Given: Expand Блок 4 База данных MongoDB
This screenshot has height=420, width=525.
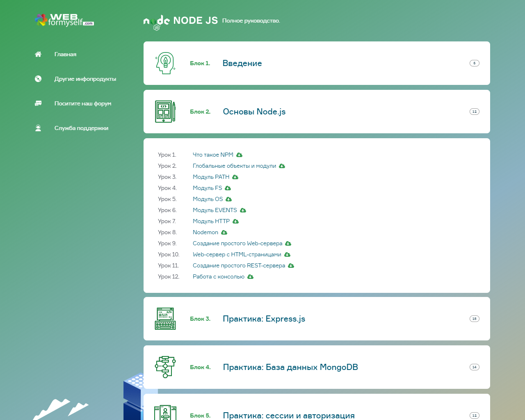Looking at the screenshot, I should point(317,367).
